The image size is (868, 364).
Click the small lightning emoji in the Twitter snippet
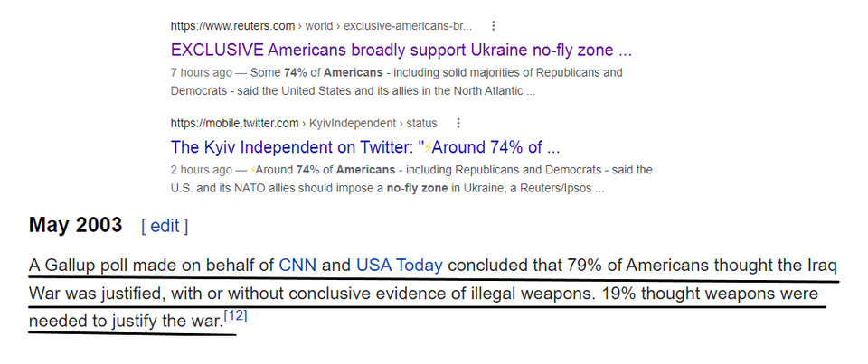coord(253,170)
